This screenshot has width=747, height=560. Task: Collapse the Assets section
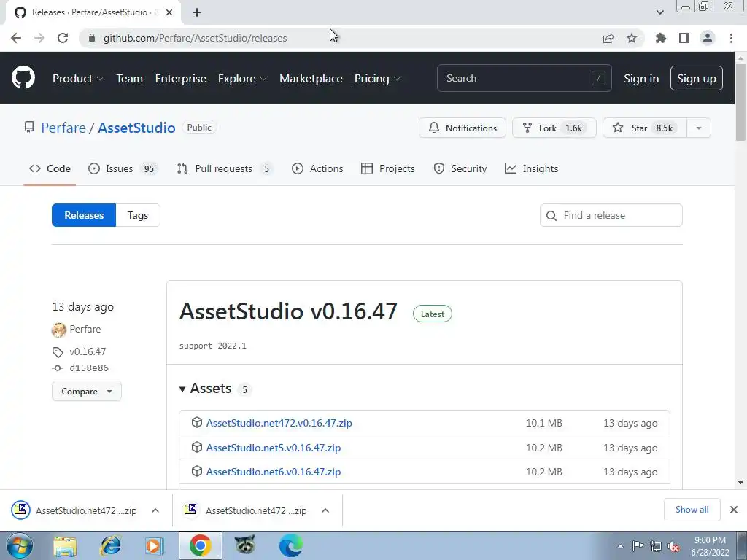click(205, 389)
